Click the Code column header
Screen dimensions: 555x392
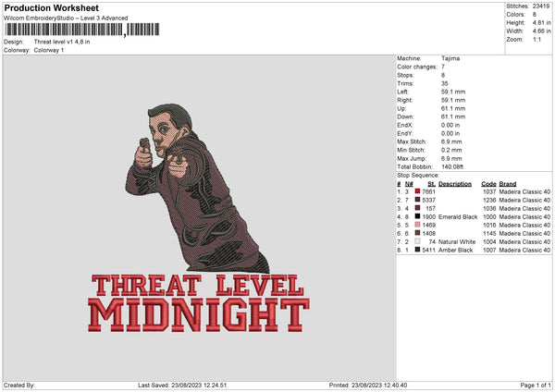[x=488, y=184]
